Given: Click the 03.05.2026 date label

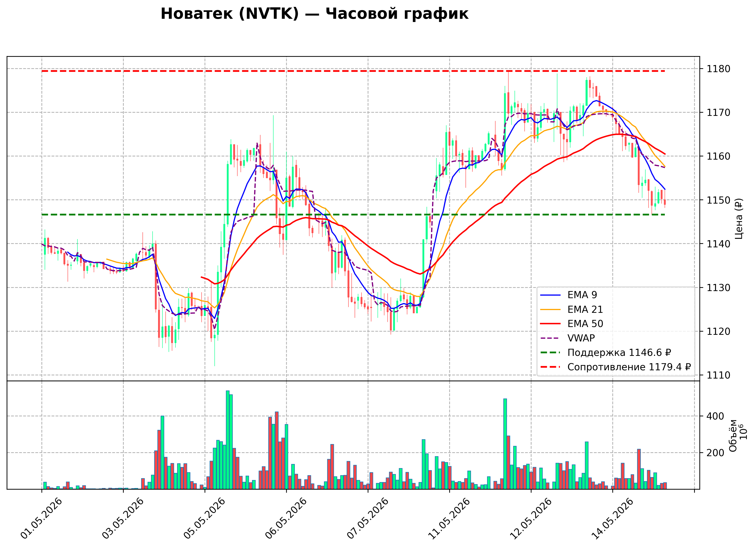Looking at the screenshot, I should (x=123, y=518).
